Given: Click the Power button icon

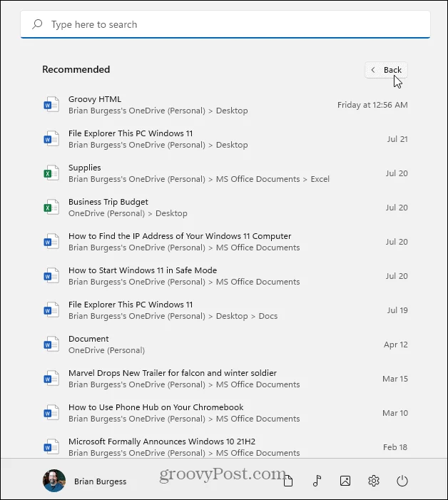Looking at the screenshot, I should (x=402, y=481).
